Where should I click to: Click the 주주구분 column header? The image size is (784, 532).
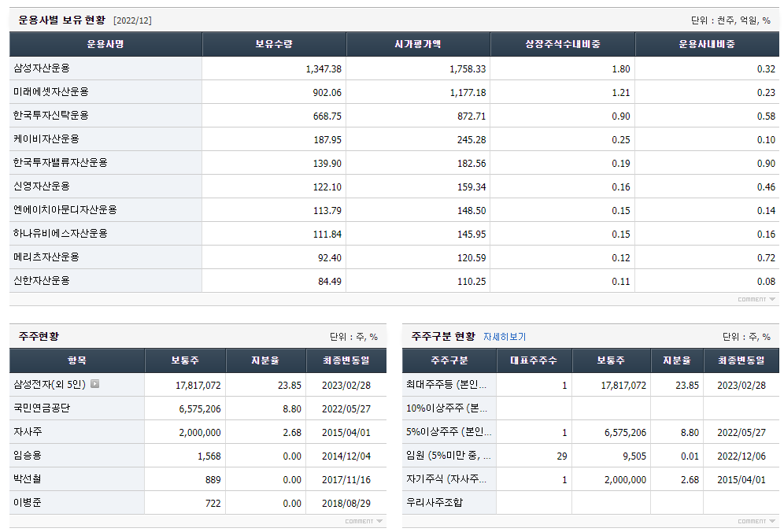(449, 360)
